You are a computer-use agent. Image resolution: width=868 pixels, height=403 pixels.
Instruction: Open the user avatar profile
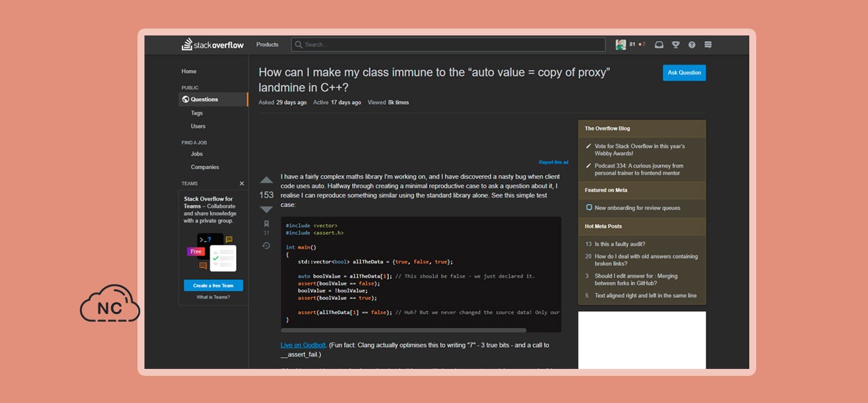(x=620, y=44)
